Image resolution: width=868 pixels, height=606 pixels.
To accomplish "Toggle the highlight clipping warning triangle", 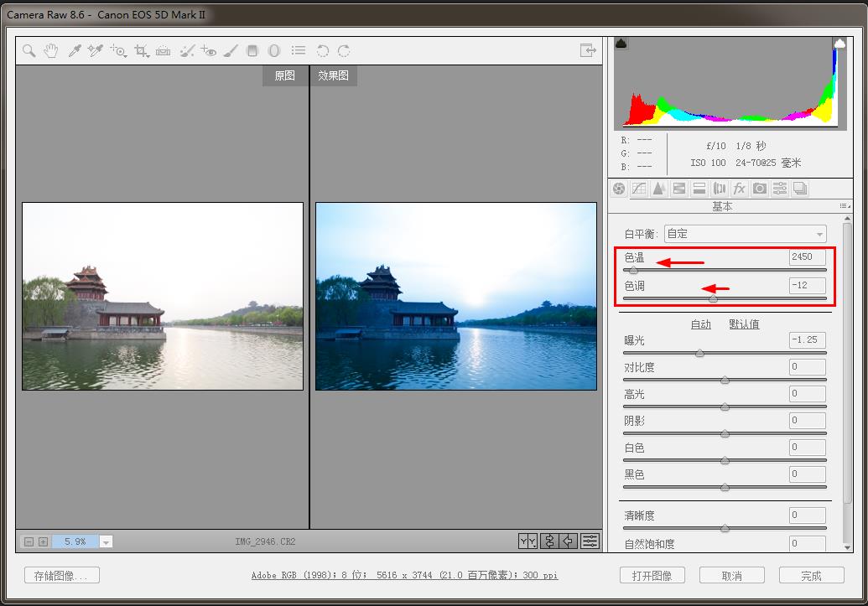I will (839, 44).
